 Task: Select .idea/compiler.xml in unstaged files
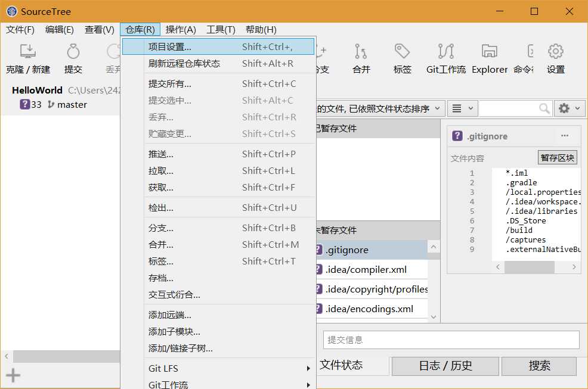(x=372, y=269)
